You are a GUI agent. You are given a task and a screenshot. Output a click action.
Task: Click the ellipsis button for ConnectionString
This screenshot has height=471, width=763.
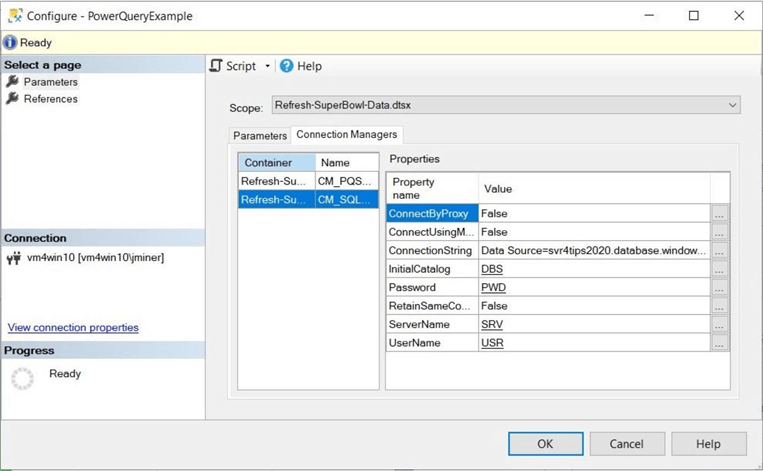pos(719,251)
